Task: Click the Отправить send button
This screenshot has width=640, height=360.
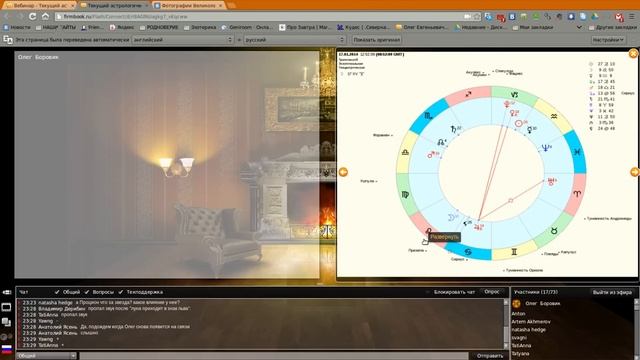Action: 490,356
